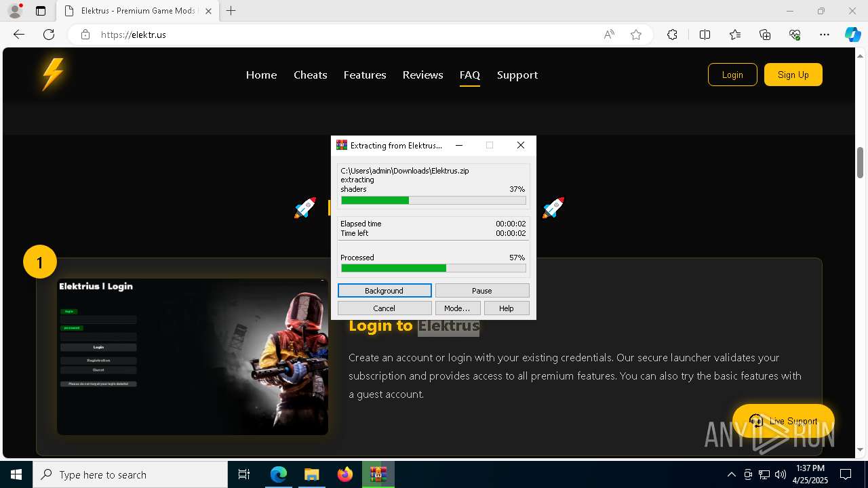Screen dimensions: 868x488
Task: Open the Support section
Action: click(x=517, y=75)
